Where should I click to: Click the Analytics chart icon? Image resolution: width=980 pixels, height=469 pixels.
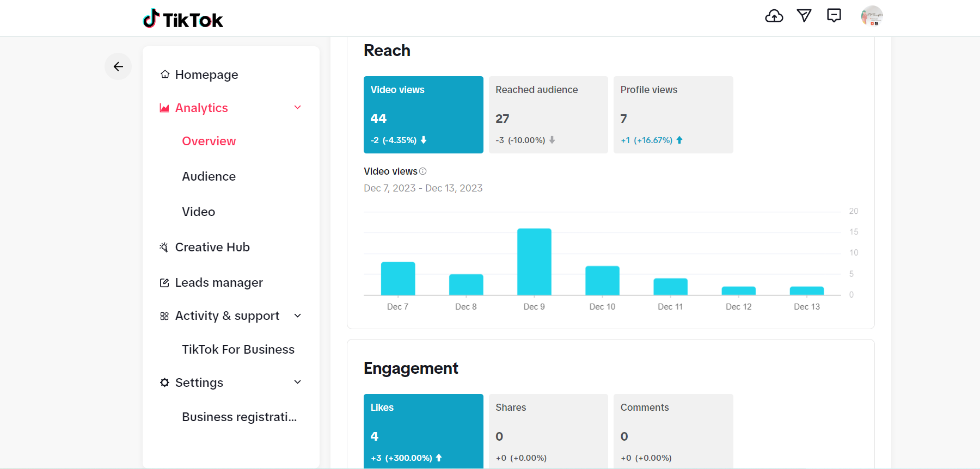[x=164, y=108]
